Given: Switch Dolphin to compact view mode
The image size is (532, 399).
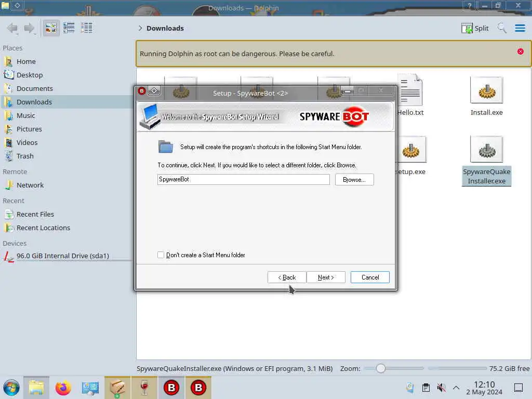Looking at the screenshot, I should click(x=69, y=28).
